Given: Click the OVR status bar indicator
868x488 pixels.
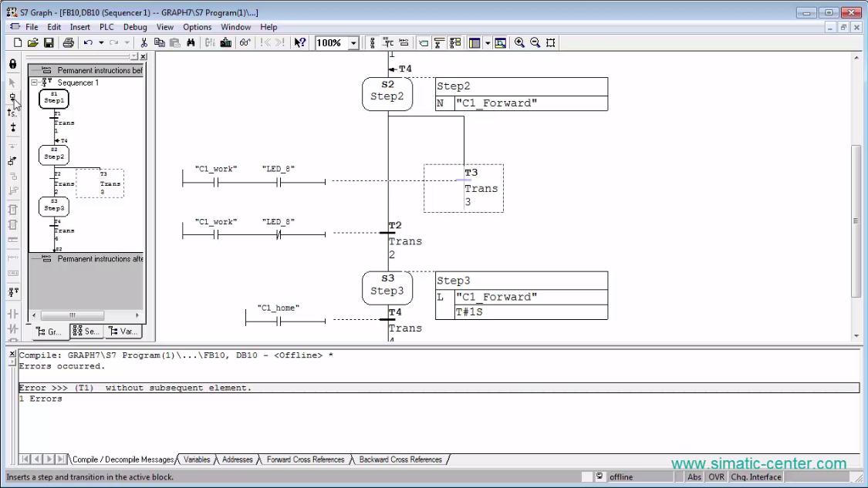Looking at the screenshot, I should [x=716, y=477].
